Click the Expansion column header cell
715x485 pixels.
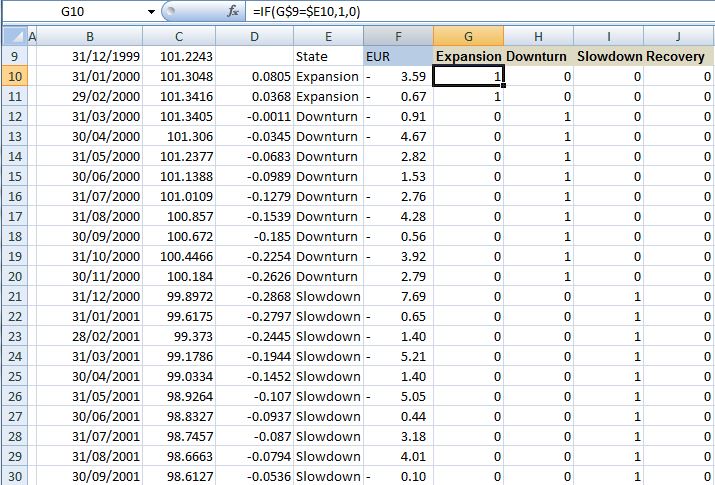[468, 56]
